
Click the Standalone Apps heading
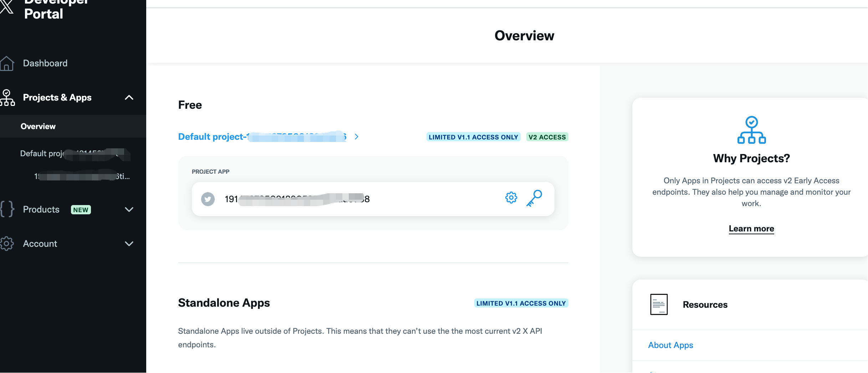pos(224,303)
